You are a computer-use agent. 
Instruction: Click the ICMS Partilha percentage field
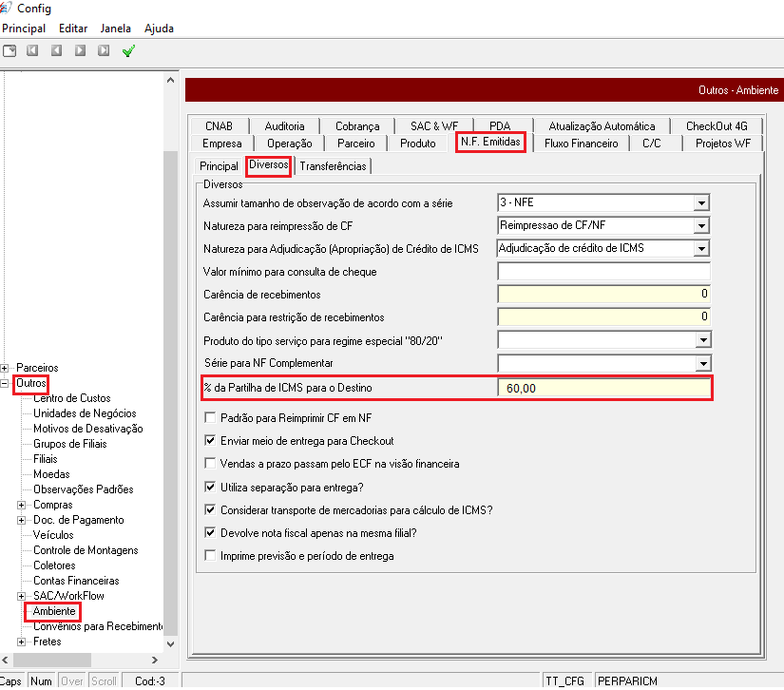tap(603, 388)
